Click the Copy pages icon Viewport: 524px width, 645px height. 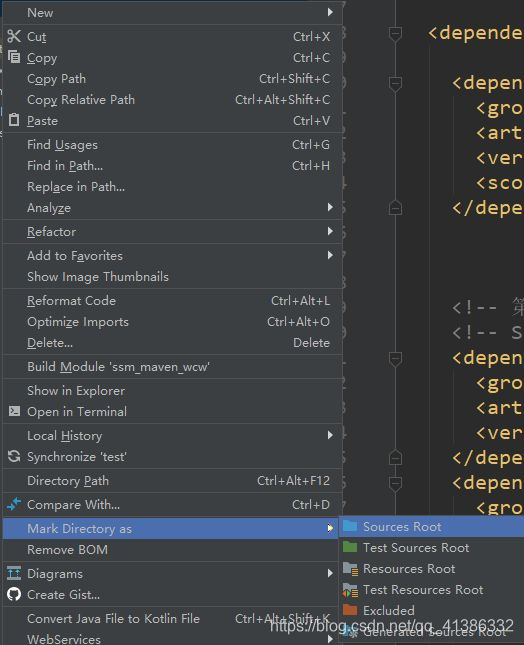click(x=14, y=57)
